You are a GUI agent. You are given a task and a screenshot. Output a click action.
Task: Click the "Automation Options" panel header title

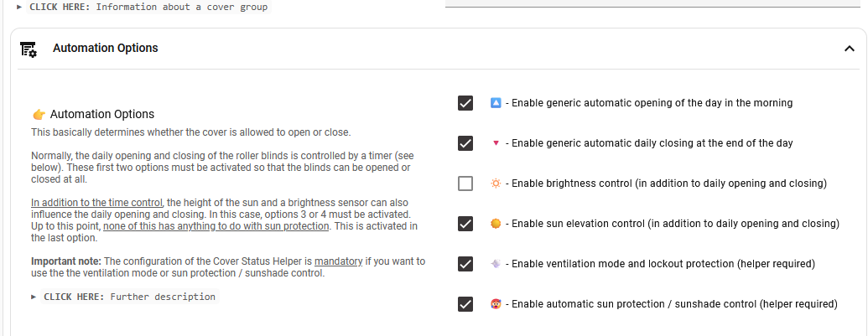point(106,49)
